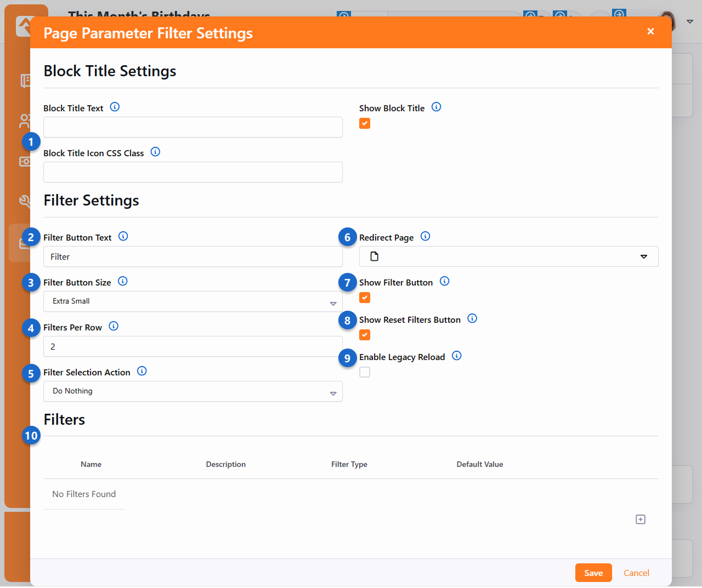Click info icon next to Filters Per Row
Image resolution: width=702 pixels, height=588 pixels.
114,327
